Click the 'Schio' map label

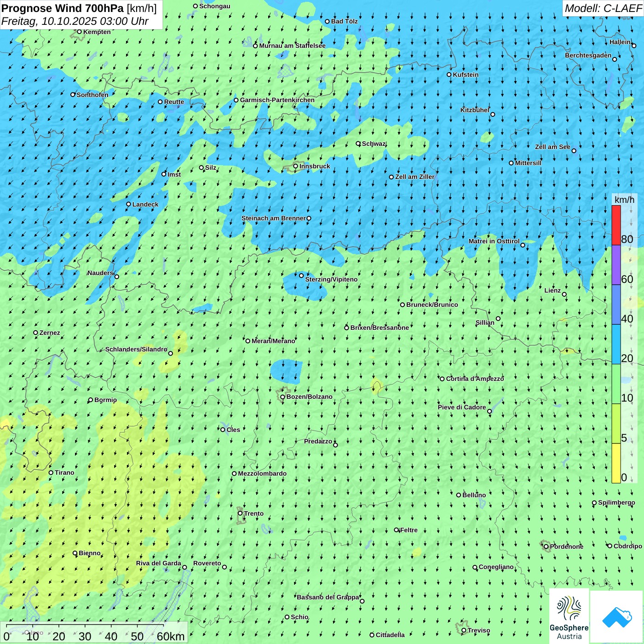click(299, 617)
